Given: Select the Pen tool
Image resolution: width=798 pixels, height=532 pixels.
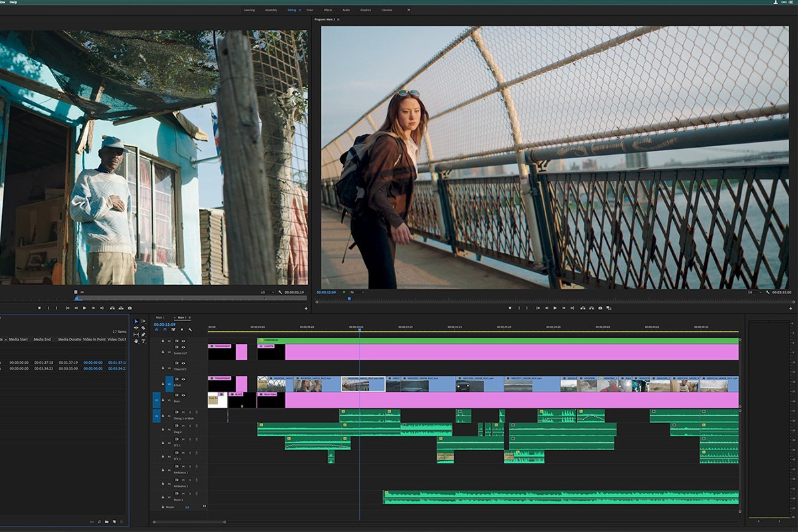Looking at the screenshot, I should coord(143,334).
